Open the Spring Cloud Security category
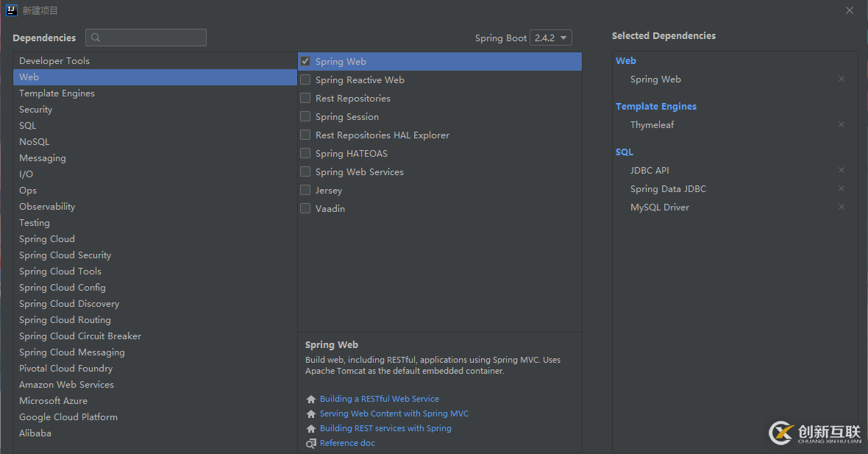The height and width of the screenshot is (454, 868). click(x=155, y=255)
